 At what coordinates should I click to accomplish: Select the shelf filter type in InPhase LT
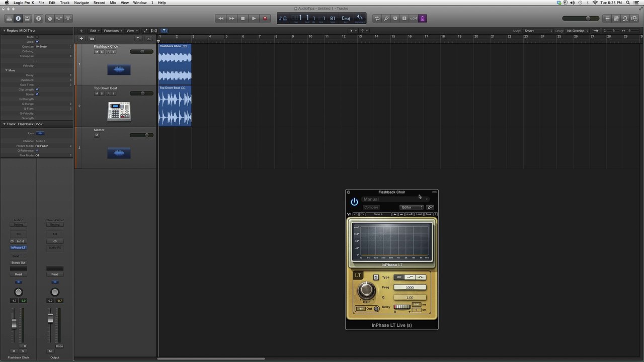(410, 277)
